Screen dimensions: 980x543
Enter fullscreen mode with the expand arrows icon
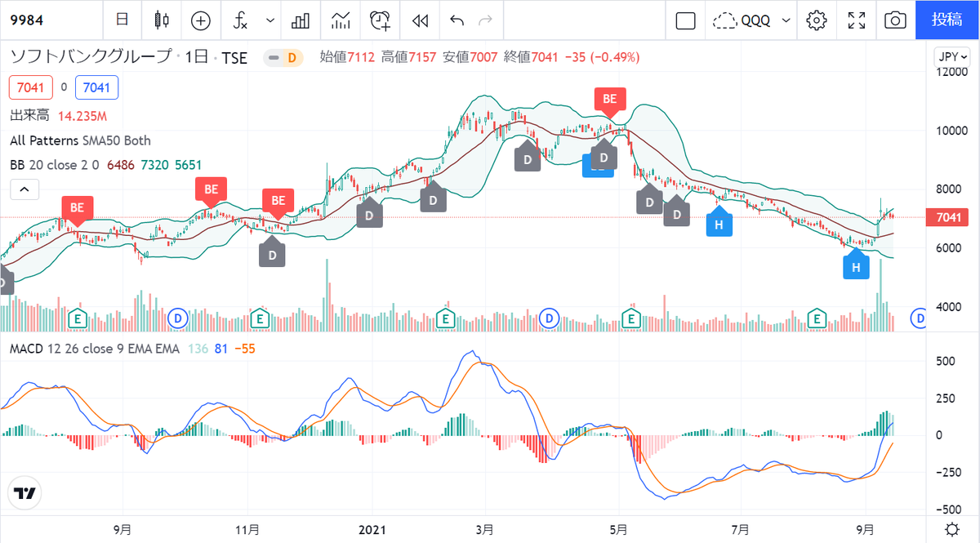[x=856, y=20]
